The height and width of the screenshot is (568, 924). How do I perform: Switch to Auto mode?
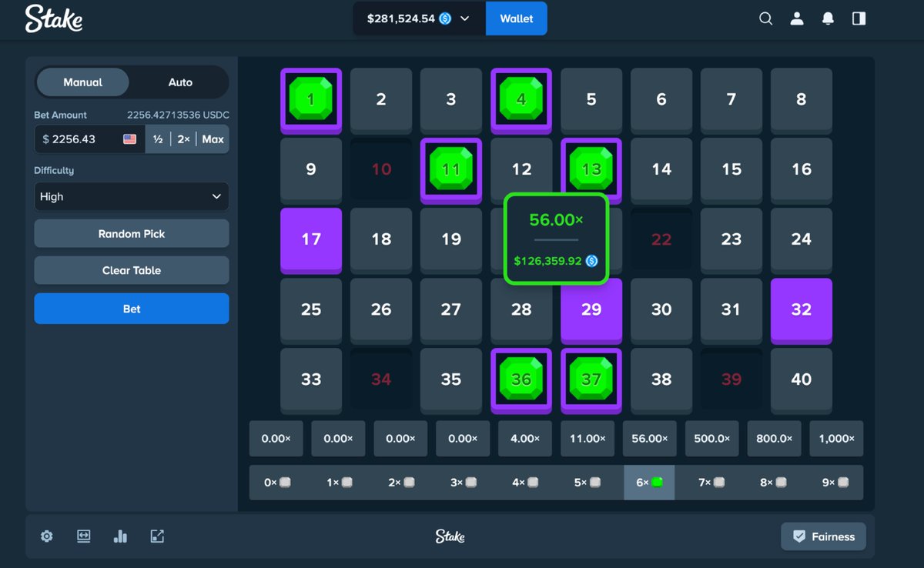(x=180, y=82)
